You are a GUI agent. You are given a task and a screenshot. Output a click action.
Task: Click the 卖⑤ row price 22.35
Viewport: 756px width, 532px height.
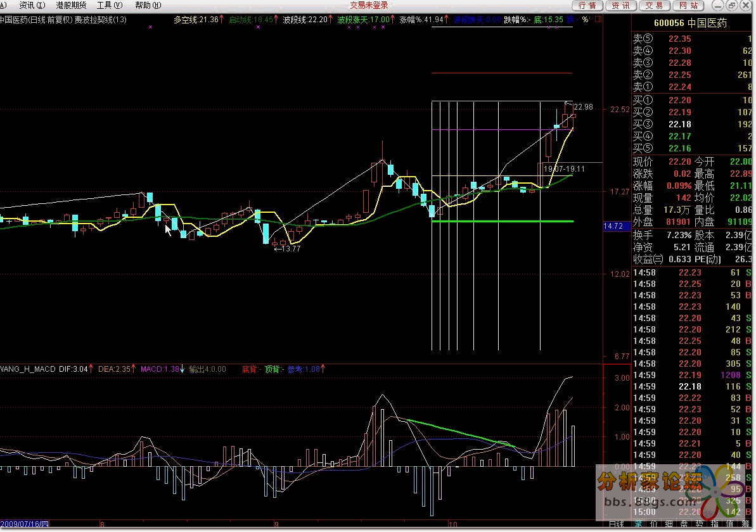(680, 39)
